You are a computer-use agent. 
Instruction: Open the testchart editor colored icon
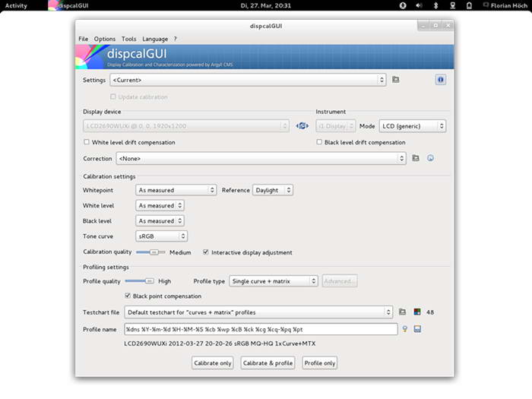pos(417,312)
